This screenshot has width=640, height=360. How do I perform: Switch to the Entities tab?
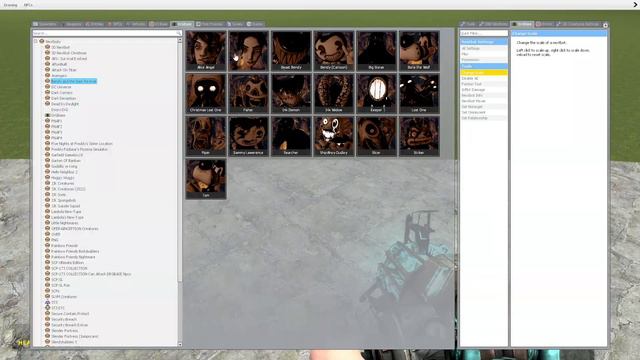pos(95,24)
